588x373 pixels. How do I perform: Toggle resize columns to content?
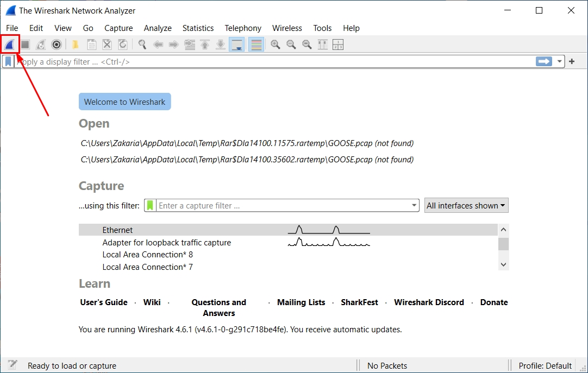coord(322,45)
